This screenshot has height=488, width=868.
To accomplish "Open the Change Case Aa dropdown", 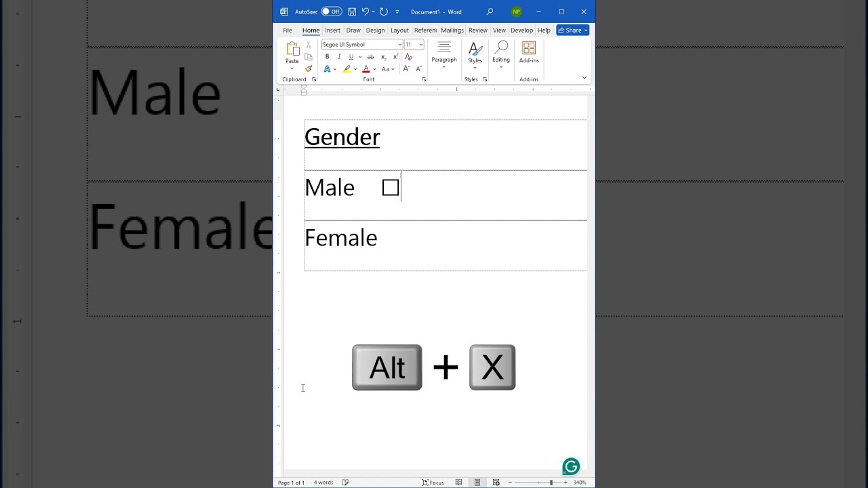I will (386, 69).
